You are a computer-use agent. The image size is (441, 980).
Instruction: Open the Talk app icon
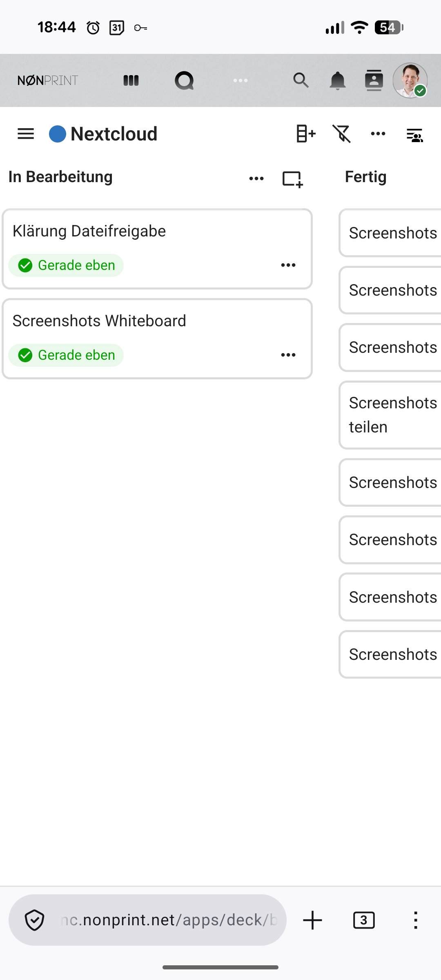[184, 80]
